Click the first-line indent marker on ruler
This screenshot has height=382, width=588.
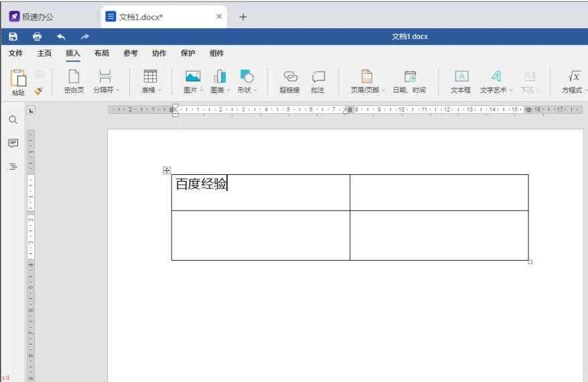point(175,107)
